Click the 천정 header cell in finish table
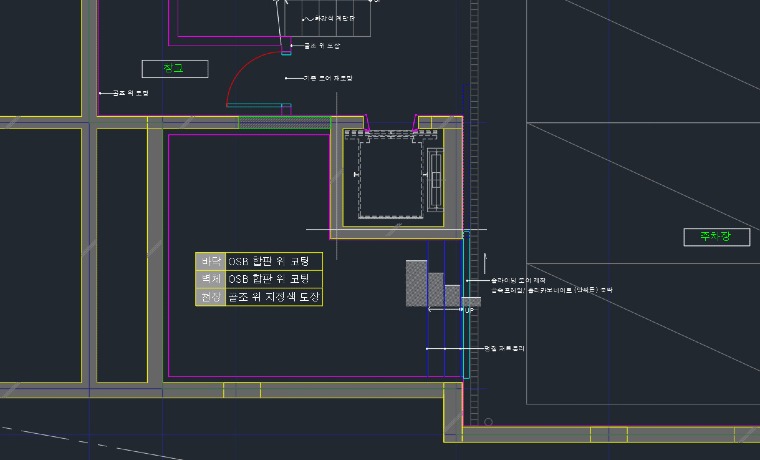 pyautogui.click(x=210, y=297)
